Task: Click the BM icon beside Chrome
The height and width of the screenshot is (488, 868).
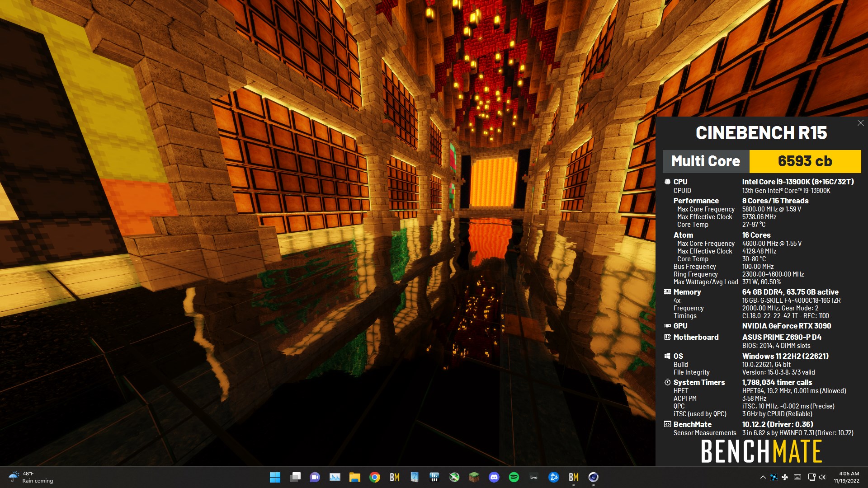Action: pos(395,477)
